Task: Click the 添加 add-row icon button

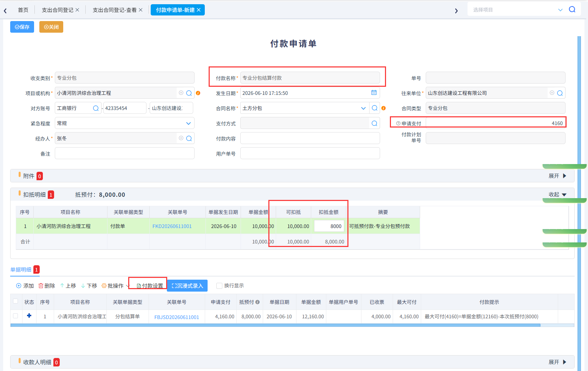Action: pyautogui.click(x=25, y=286)
